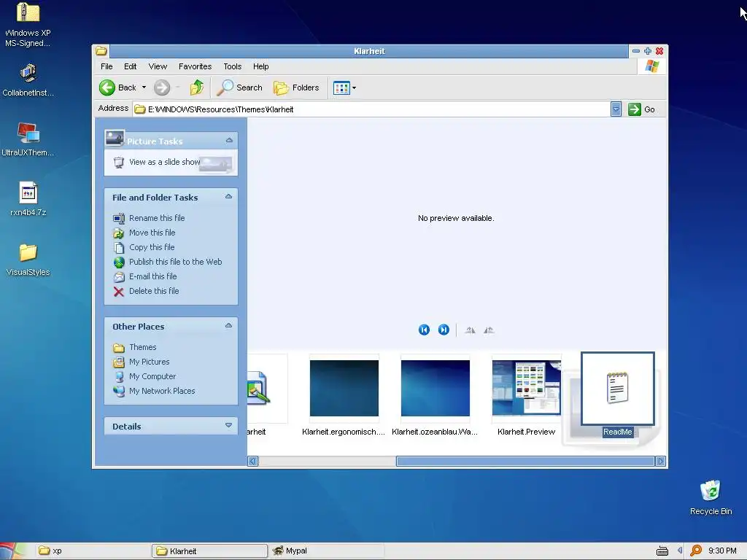Maximize the Klarheit window
Screen dimensions: 747x560
click(648, 51)
